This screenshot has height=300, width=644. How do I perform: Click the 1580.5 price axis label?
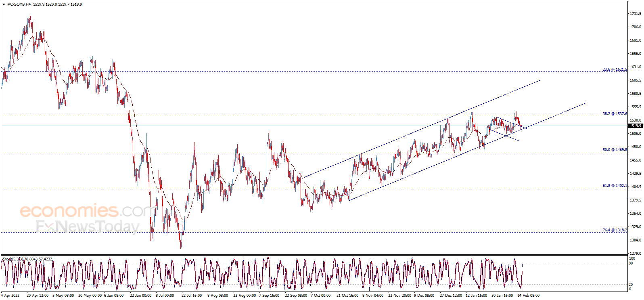[x=636, y=94]
